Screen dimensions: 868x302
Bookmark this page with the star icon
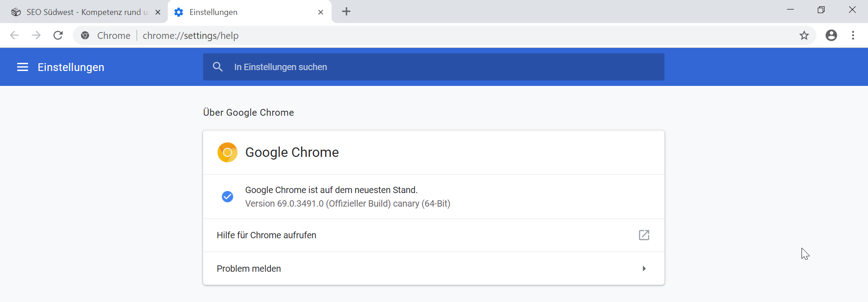804,35
